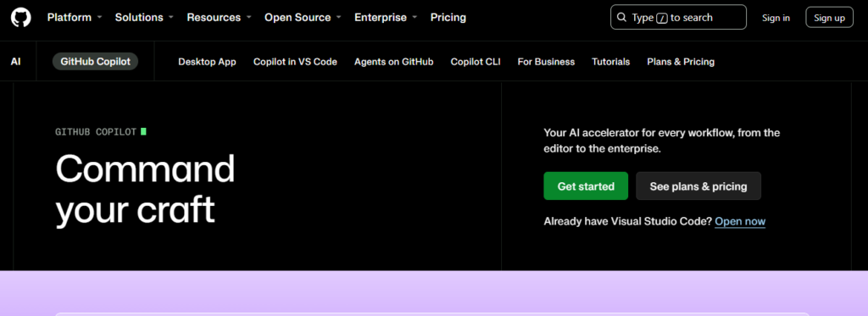Click the 'Type / to search' field

coord(678,17)
